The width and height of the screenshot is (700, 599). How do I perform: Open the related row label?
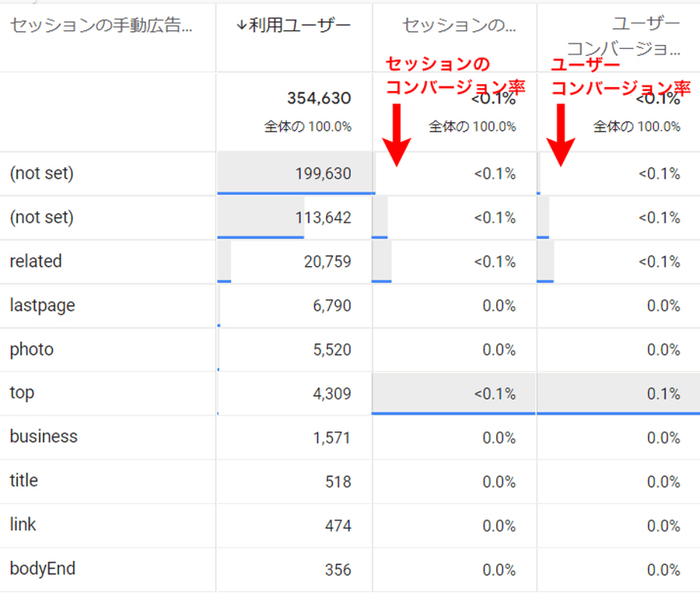coord(36,261)
